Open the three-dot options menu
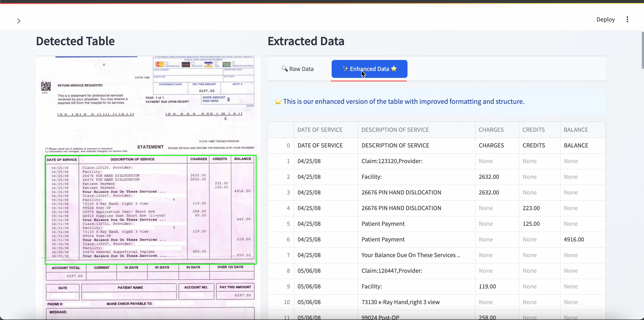The image size is (644, 320). (x=627, y=19)
